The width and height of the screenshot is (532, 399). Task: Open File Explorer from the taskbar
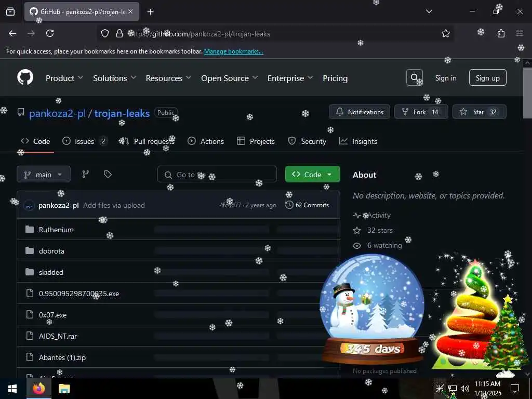(64, 389)
